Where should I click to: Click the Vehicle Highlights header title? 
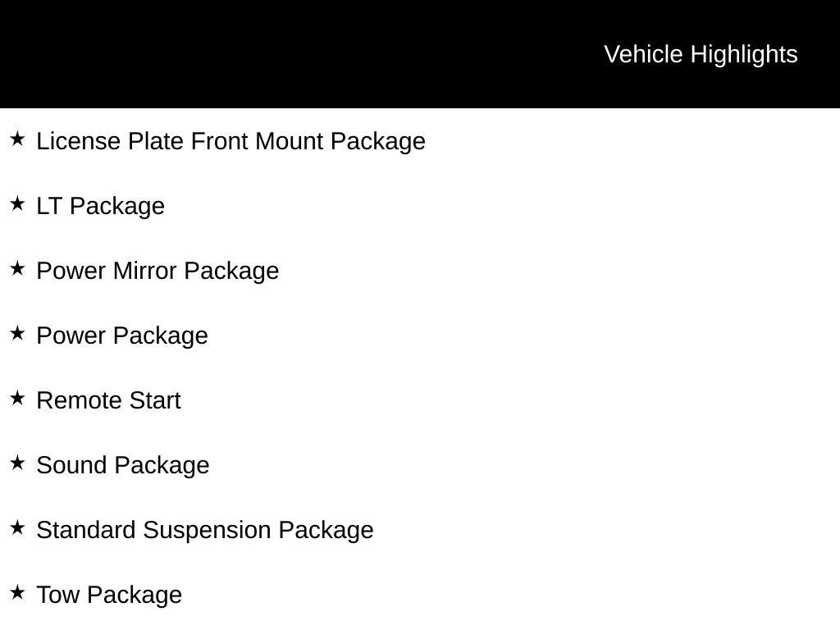tap(701, 54)
